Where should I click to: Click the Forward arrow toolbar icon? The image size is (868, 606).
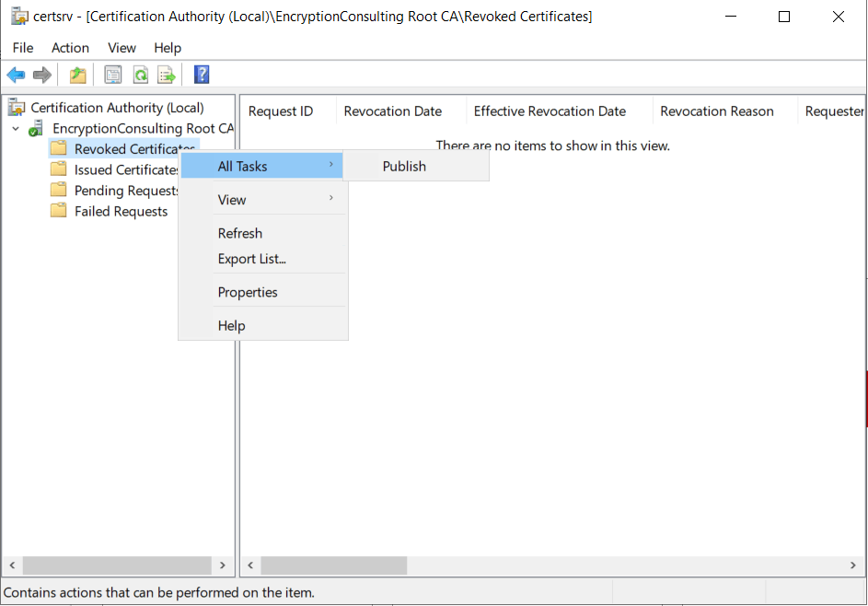point(42,75)
